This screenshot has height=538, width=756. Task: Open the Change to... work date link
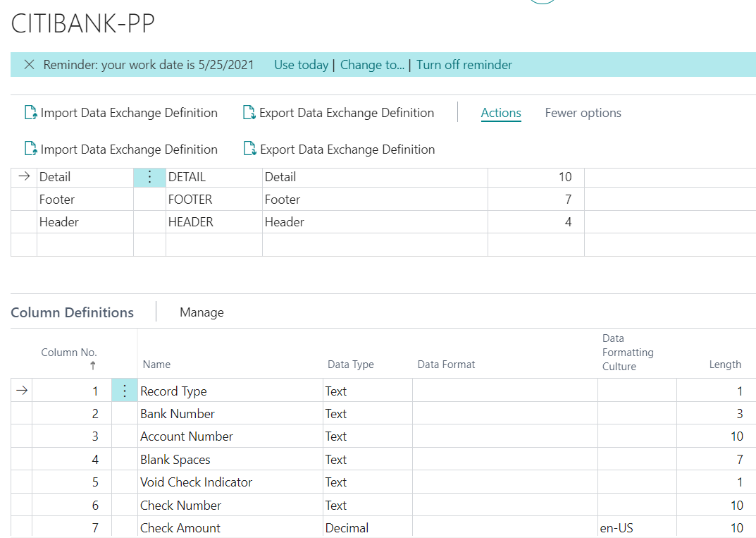click(x=372, y=65)
